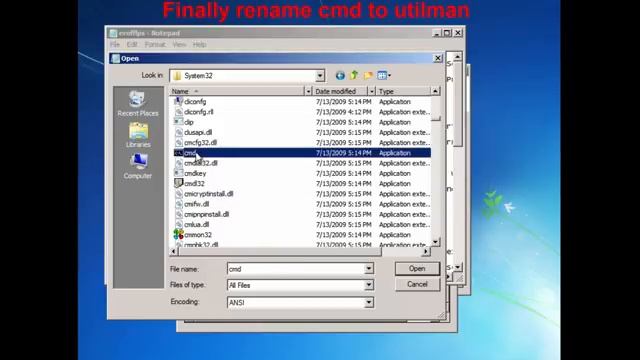Open Computer shortcut

coord(138,167)
